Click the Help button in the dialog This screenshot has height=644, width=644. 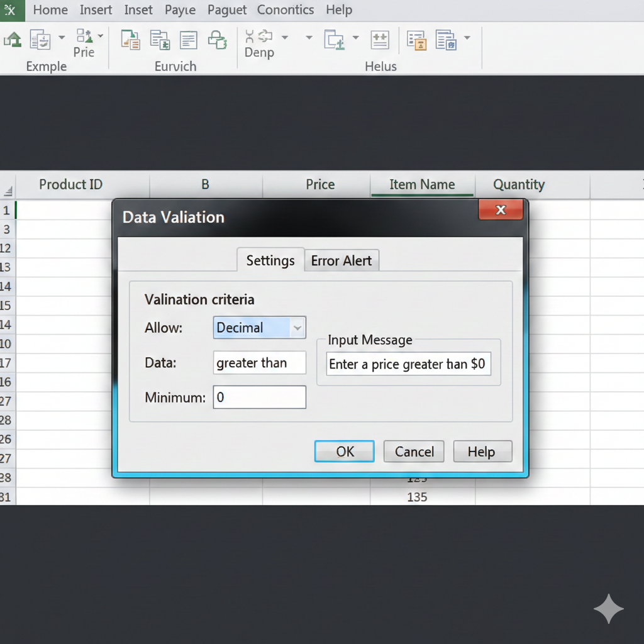(x=482, y=452)
